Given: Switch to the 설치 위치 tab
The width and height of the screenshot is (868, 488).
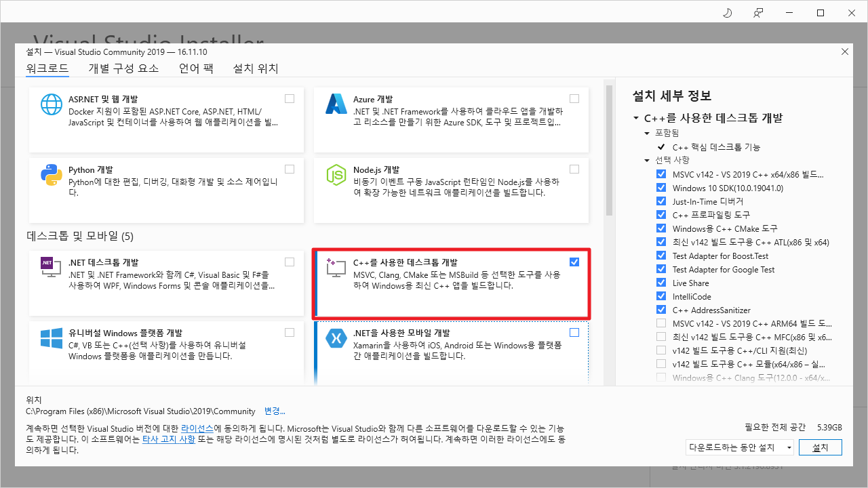Looking at the screenshot, I should [256, 68].
